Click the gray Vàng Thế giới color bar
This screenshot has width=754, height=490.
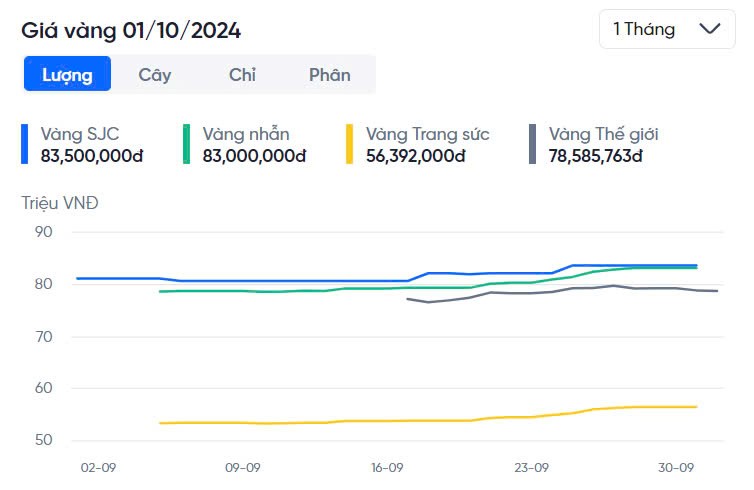(533, 144)
